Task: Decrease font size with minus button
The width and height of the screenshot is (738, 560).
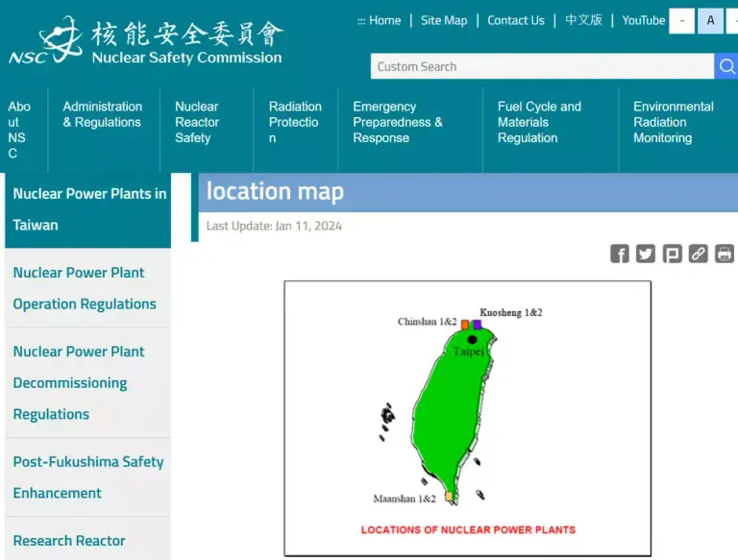Action: 681,21
